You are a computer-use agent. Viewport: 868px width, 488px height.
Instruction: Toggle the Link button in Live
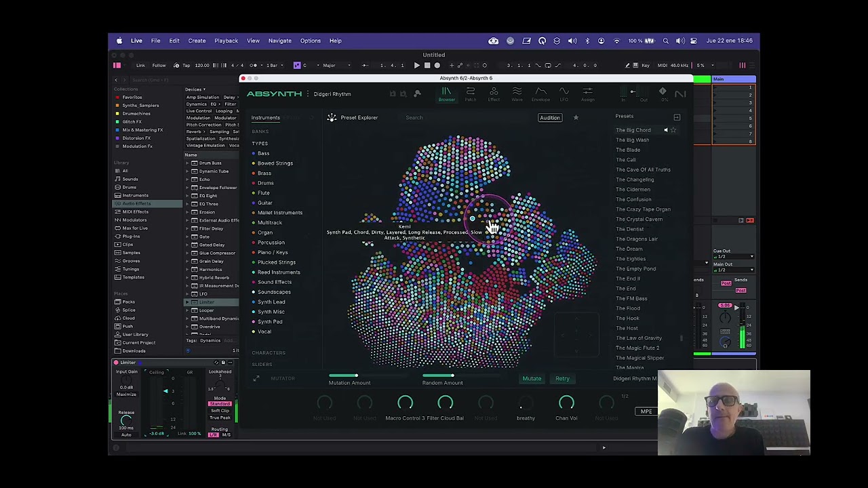click(x=140, y=65)
